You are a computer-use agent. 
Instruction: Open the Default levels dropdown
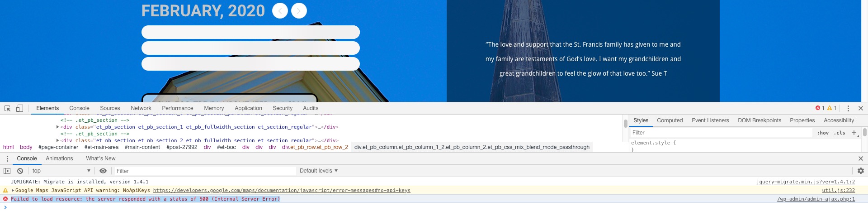(319, 171)
